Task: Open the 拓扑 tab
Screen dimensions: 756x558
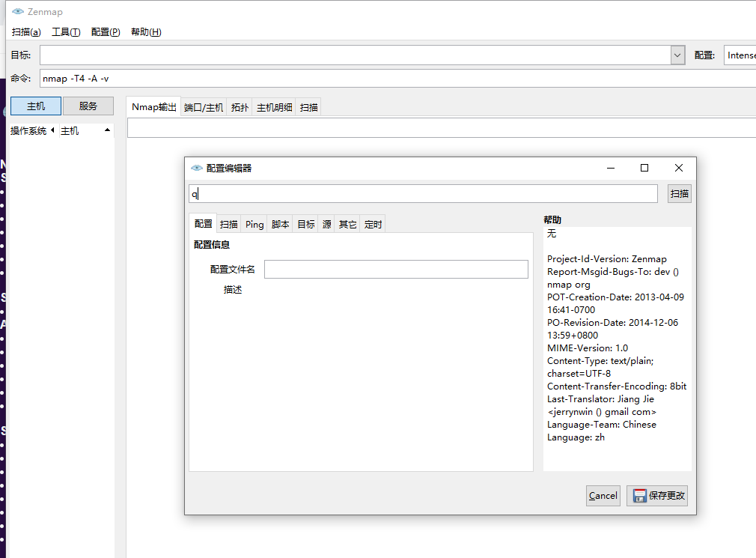Action: (x=239, y=106)
